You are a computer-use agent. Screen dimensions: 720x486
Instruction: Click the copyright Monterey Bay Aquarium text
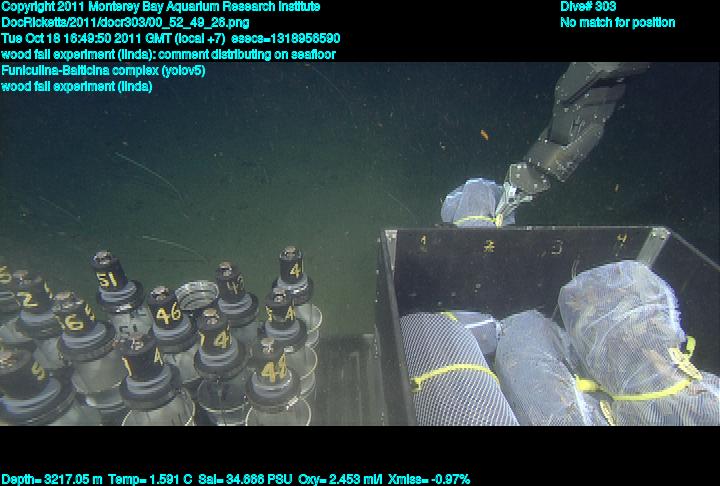160,7
